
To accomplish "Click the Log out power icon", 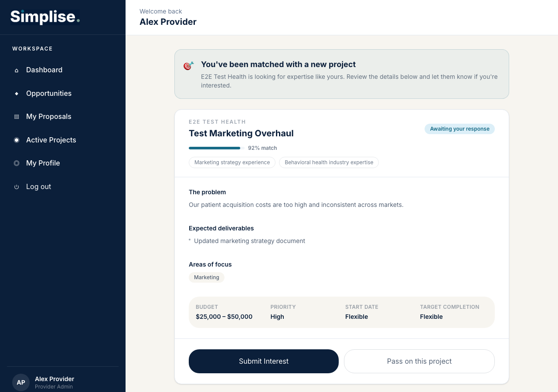I will [x=17, y=186].
